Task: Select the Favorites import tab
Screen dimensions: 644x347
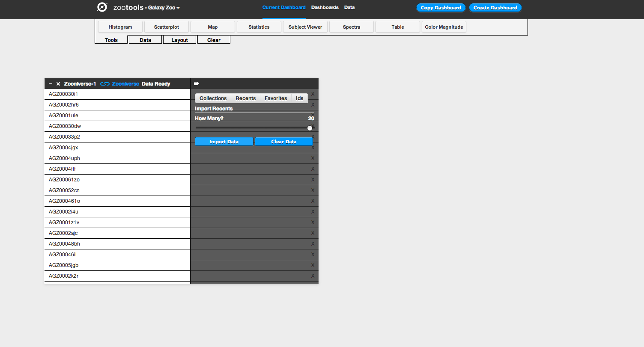Action: [276, 98]
